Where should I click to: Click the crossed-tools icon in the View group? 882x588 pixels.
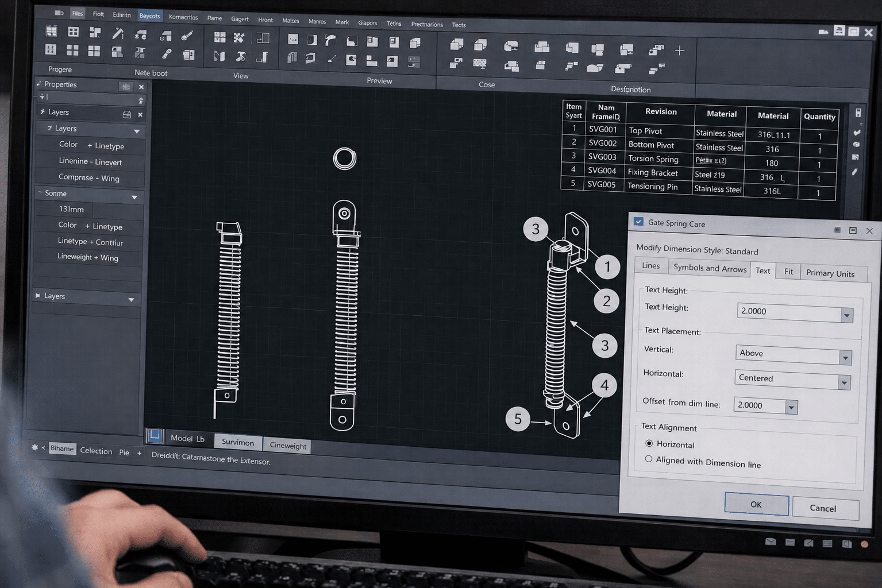[239, 38]
